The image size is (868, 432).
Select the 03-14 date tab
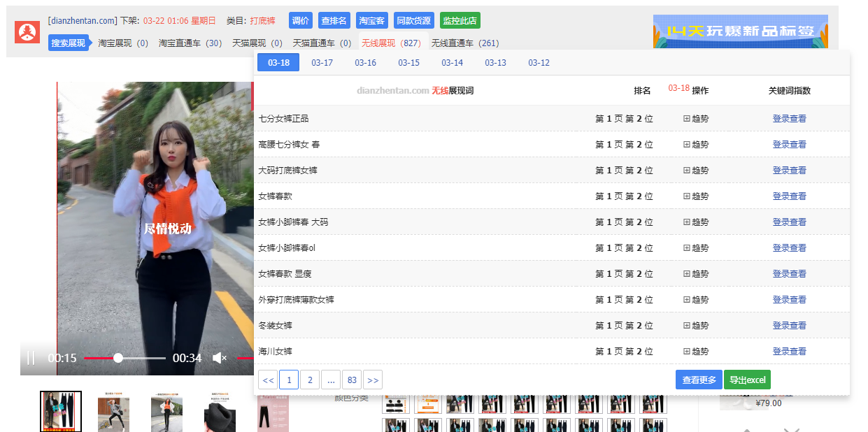(x=453, y=62)
